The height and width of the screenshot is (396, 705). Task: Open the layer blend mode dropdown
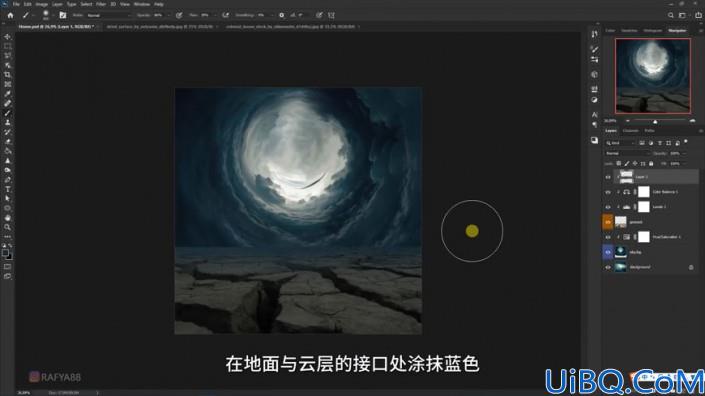pyautogui.click(x=627, y=153)
